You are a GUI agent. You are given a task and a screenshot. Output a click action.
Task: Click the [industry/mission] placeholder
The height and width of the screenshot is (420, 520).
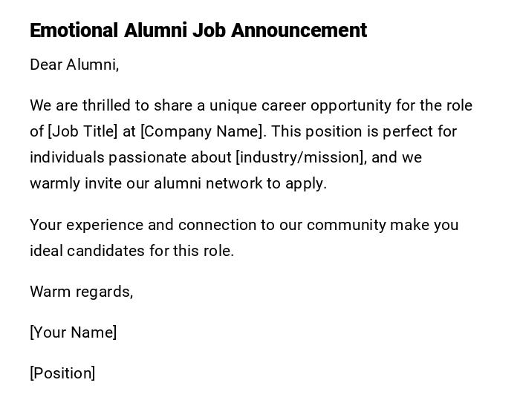[300, 157]
